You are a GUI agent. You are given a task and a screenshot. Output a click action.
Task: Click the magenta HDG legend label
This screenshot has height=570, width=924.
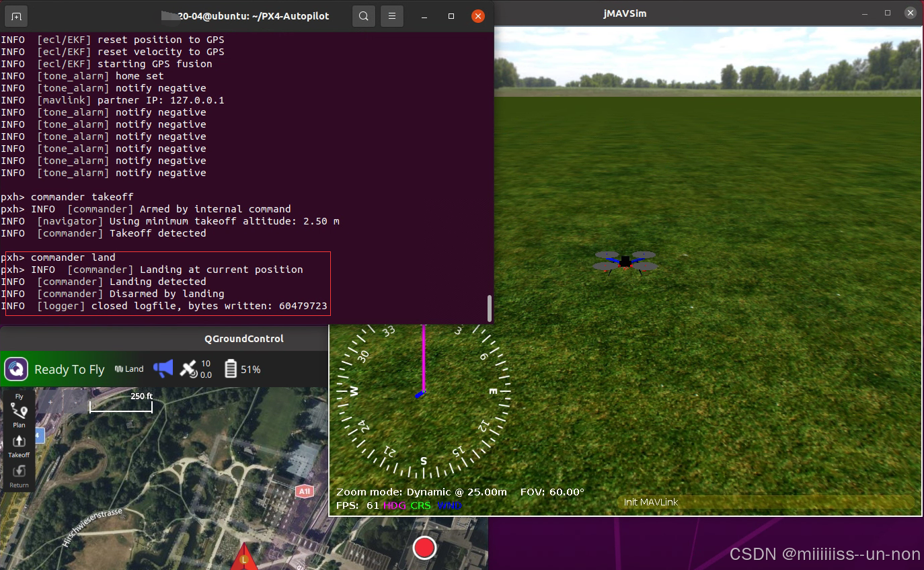coord(395,505)
